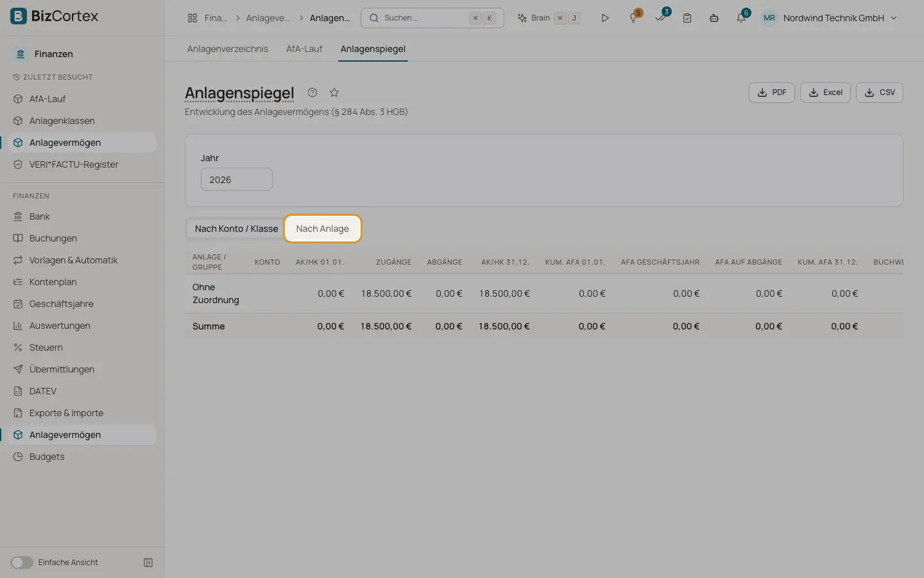Switch to the AfA-Lauf tab
The width and height of the screenshot is (924, 578).
coord(304,49)
